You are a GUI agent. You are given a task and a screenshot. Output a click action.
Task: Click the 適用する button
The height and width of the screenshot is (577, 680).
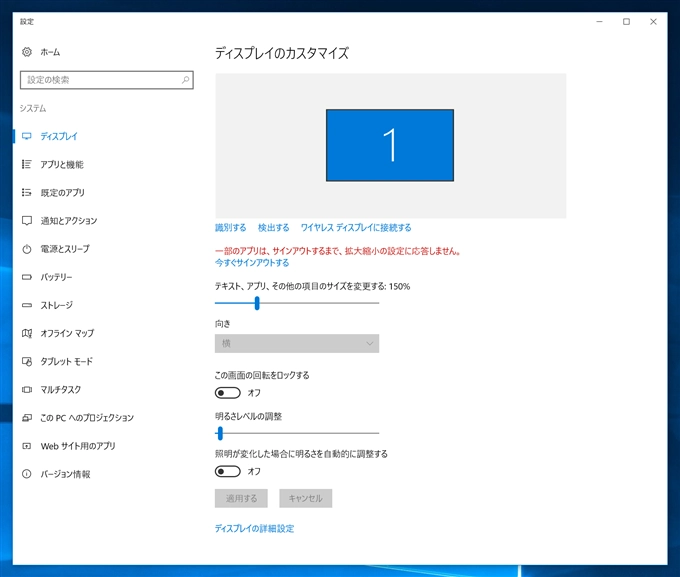(x=241, y=498)
